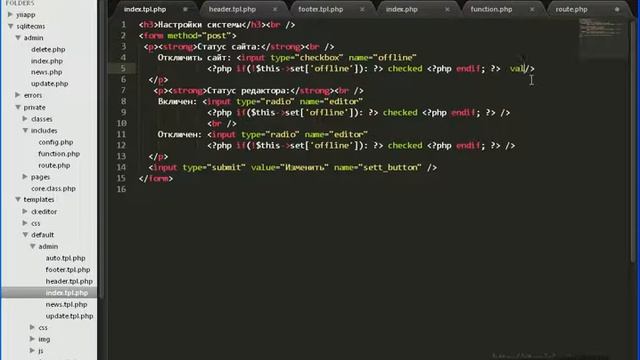This screenshot has height=360, width=640.
Task: Click line number 5 in gutter
Action: (123, 68)
